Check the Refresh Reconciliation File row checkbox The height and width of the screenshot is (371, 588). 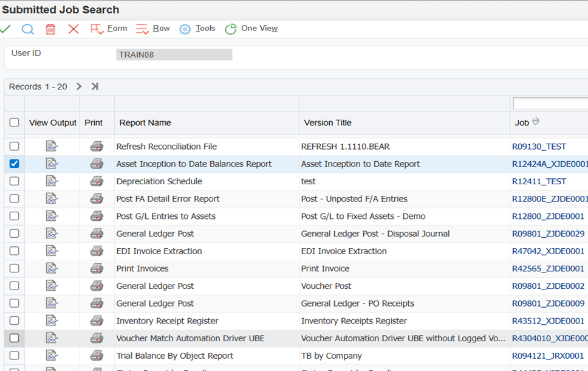point(15,147)
